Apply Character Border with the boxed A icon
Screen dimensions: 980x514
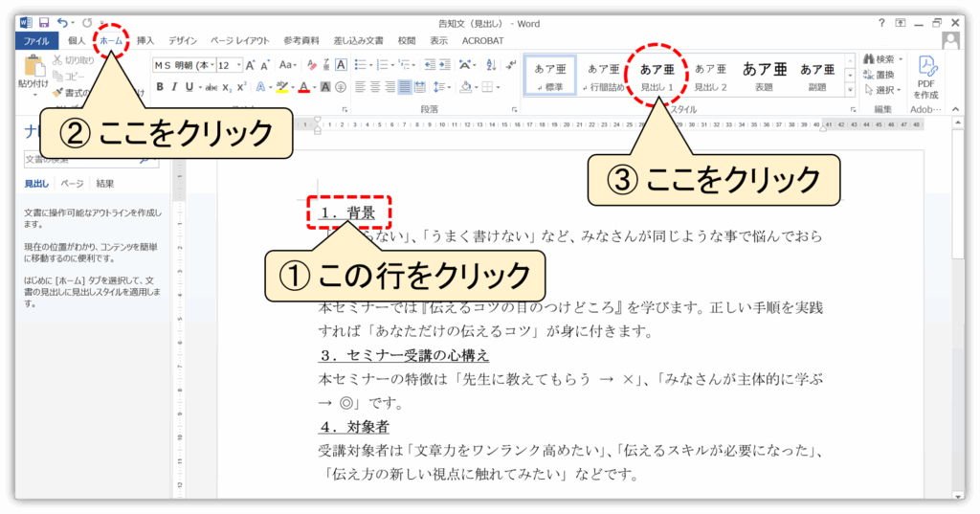coord(341,65)
